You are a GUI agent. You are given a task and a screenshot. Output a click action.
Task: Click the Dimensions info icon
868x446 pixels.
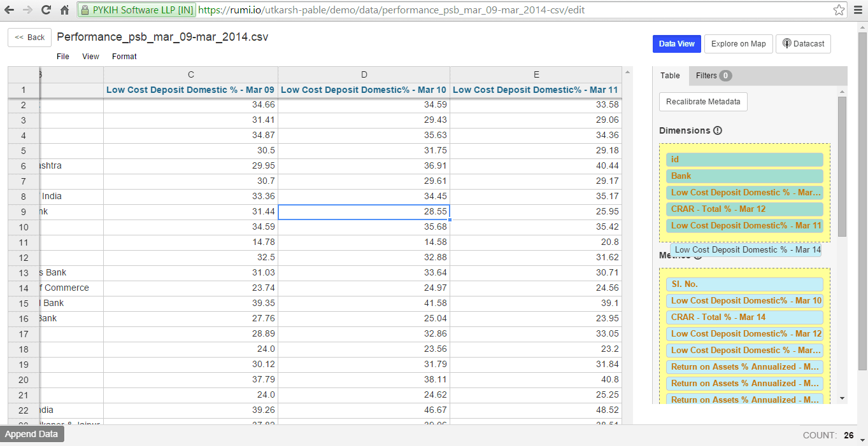click(x=718, y=130)
